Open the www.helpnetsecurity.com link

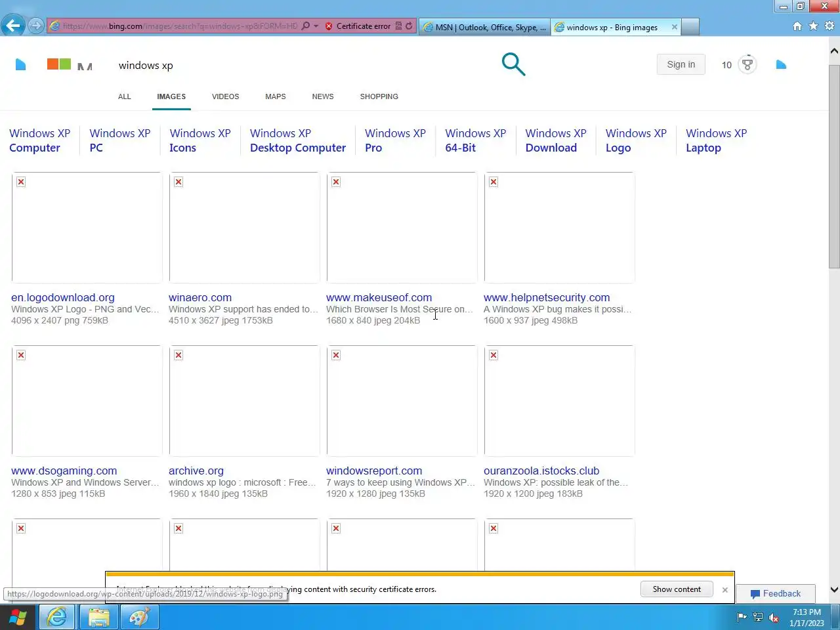(547, 297)
